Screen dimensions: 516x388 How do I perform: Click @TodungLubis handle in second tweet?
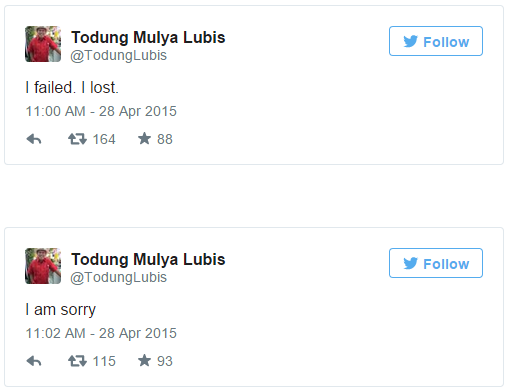tap(118, 277)
